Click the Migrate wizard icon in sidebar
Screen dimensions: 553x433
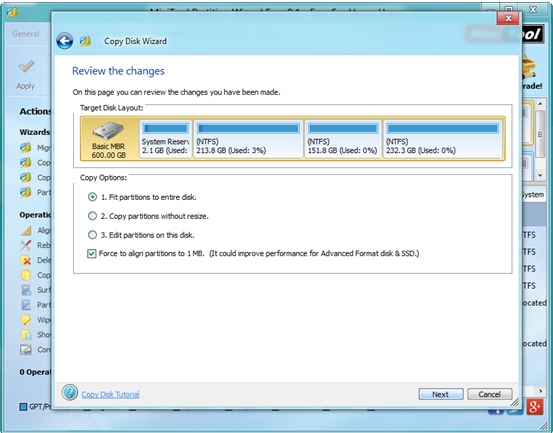[25, 147]
